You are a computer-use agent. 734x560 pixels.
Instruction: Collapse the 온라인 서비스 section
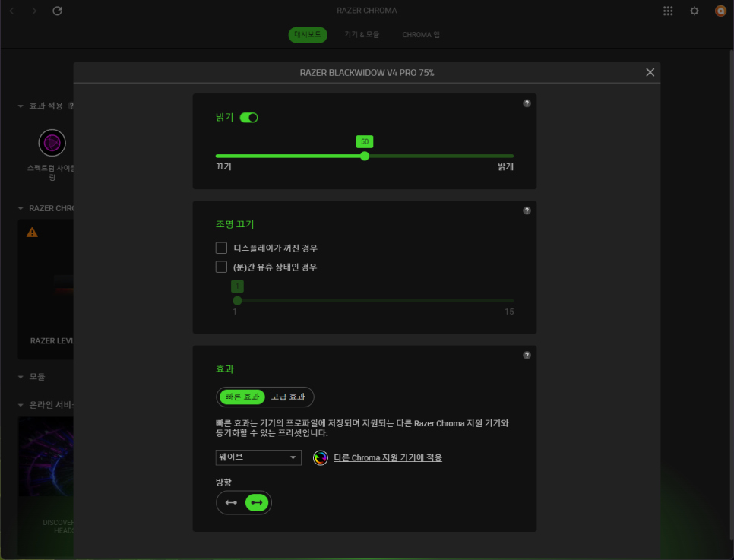point(21,405)
